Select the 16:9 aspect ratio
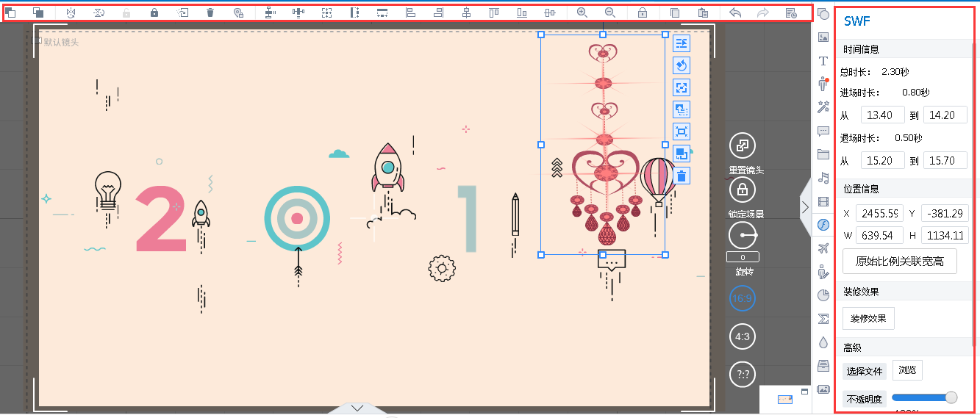Image resolution: width=980 pixels, height=418 pixels. click(743, 298)
